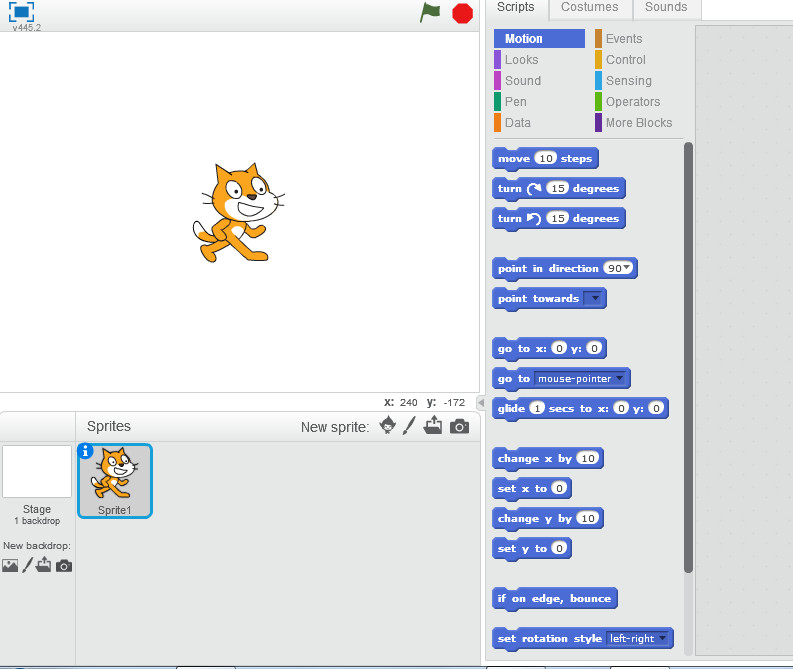
Task: Click degrees field in counterclockwise turn block
Action: (x=558, y=218)
